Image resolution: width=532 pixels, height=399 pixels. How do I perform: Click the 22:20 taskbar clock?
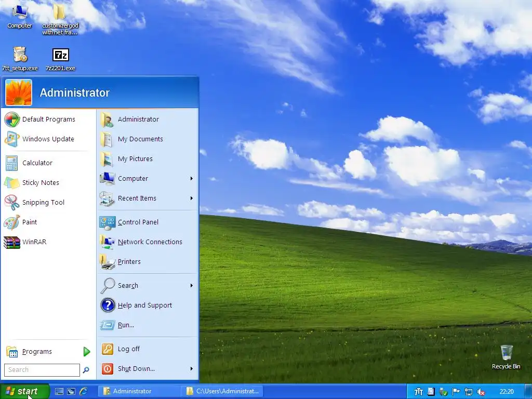[507, 392]
